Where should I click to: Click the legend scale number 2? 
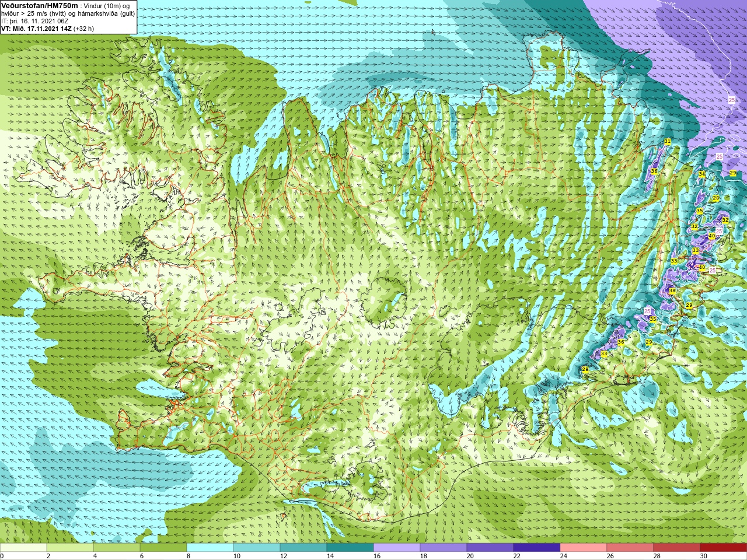(x=48, y=556)
